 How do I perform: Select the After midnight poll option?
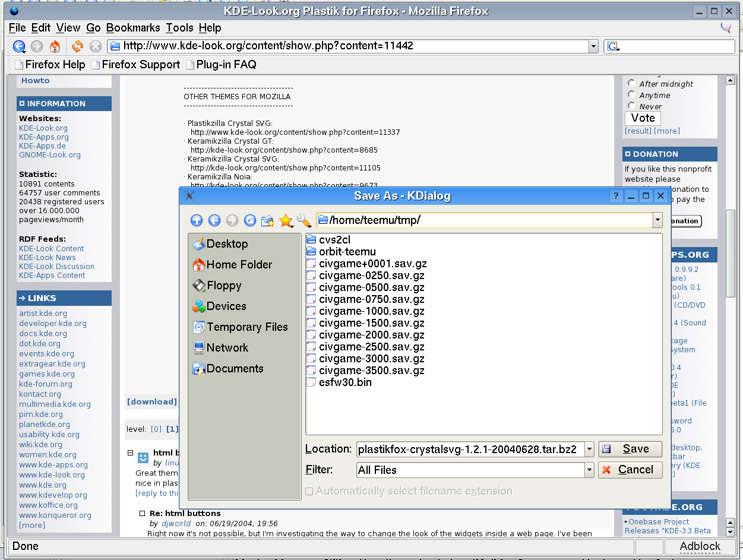631,83
